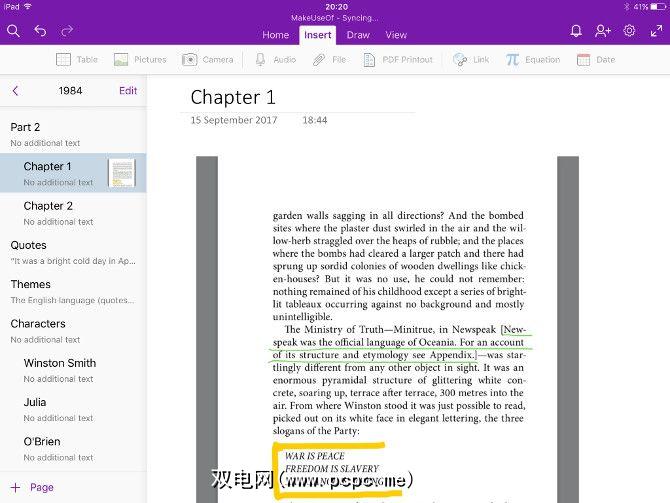Select the Chapter 1 page in the list
This screenshot has height=503, width=670.
click(x=73, y=173)
